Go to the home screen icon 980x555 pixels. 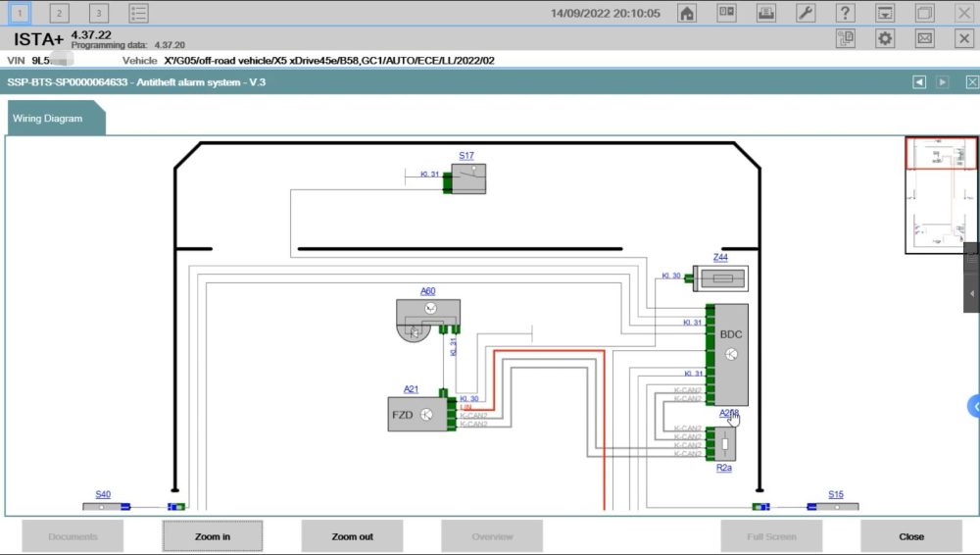pos(687,13)
